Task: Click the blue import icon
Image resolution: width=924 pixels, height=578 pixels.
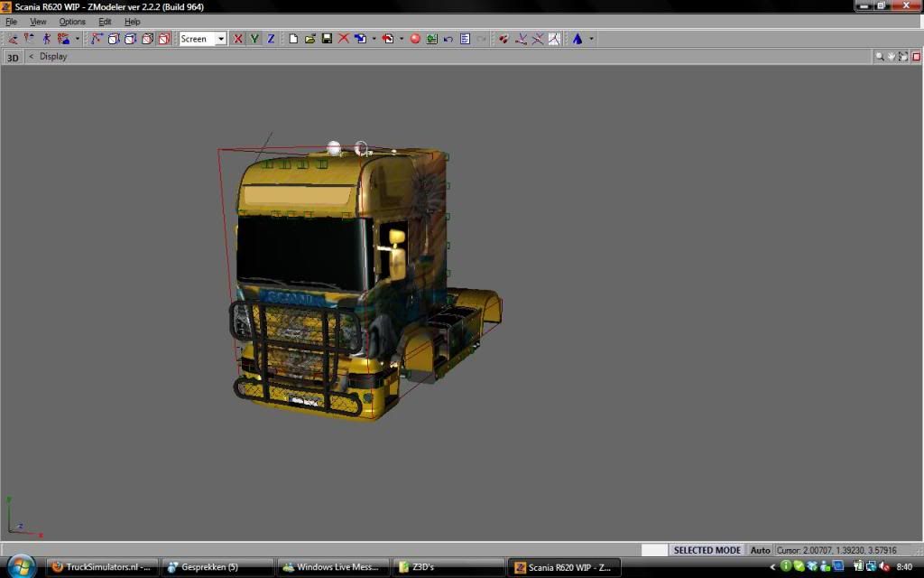Action: click(360, 39)
